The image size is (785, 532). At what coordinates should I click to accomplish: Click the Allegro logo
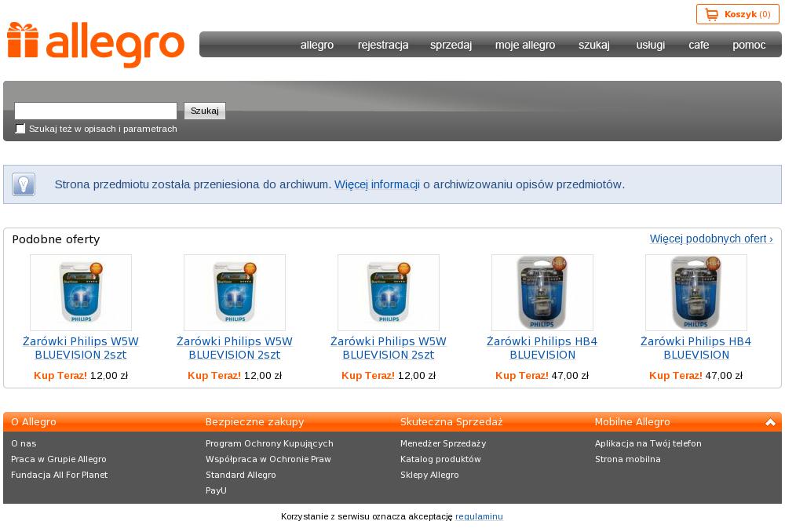(96, 45)
